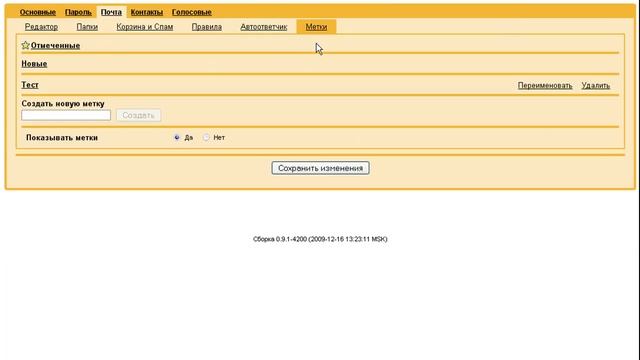
Task: Open the Основные settings tab
Action: coord(38,12)
